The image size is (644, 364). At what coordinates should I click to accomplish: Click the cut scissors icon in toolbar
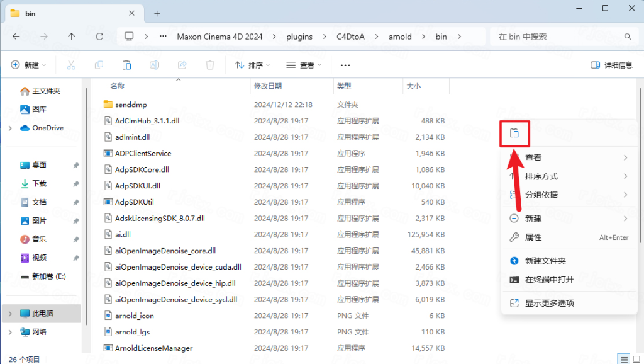(x=71, y=65)
